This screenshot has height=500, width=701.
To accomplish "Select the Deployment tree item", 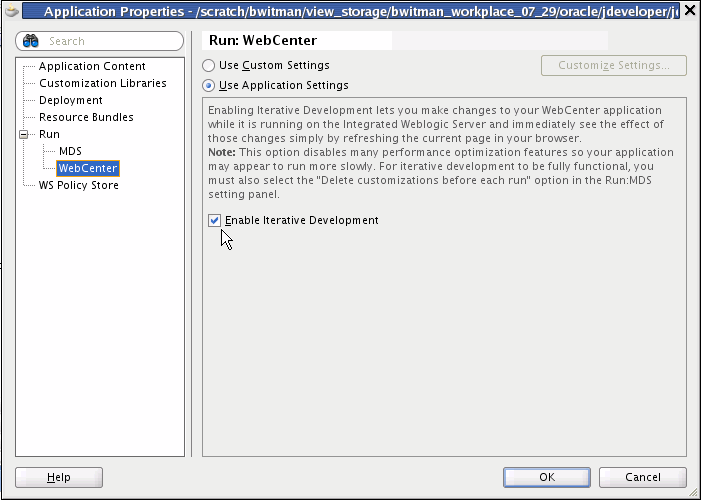I will click(x=71, y=100).
